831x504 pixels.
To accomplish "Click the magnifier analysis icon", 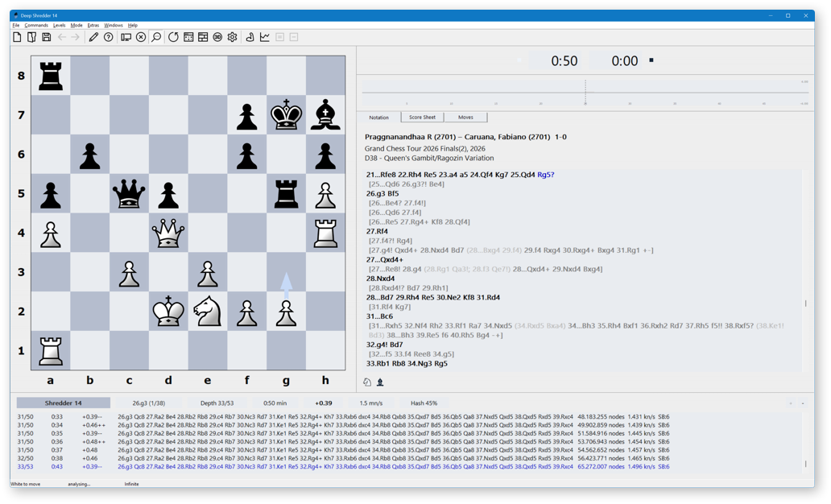I will pos(156,37).
